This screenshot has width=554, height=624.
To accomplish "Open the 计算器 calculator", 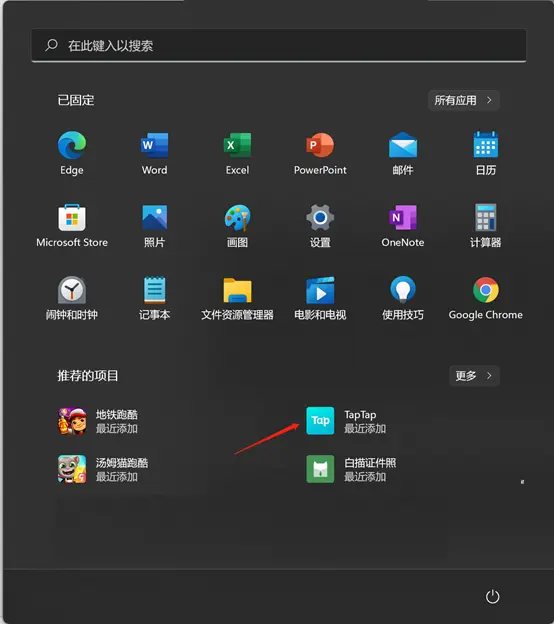I will (486, 226).
